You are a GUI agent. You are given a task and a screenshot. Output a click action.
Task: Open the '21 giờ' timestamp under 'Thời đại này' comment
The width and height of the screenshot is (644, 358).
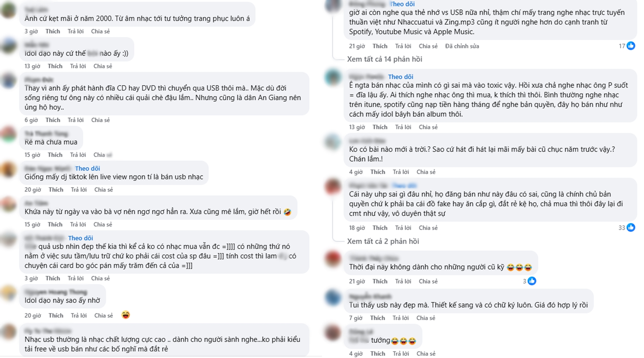(357, 281)
